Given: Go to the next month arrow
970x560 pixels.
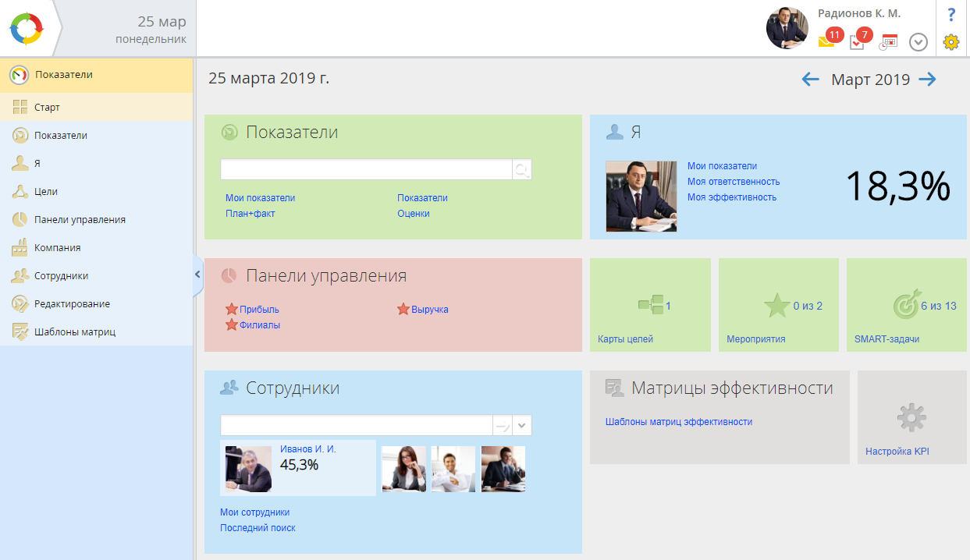Looking at the screenshot, I should [927, 80].
